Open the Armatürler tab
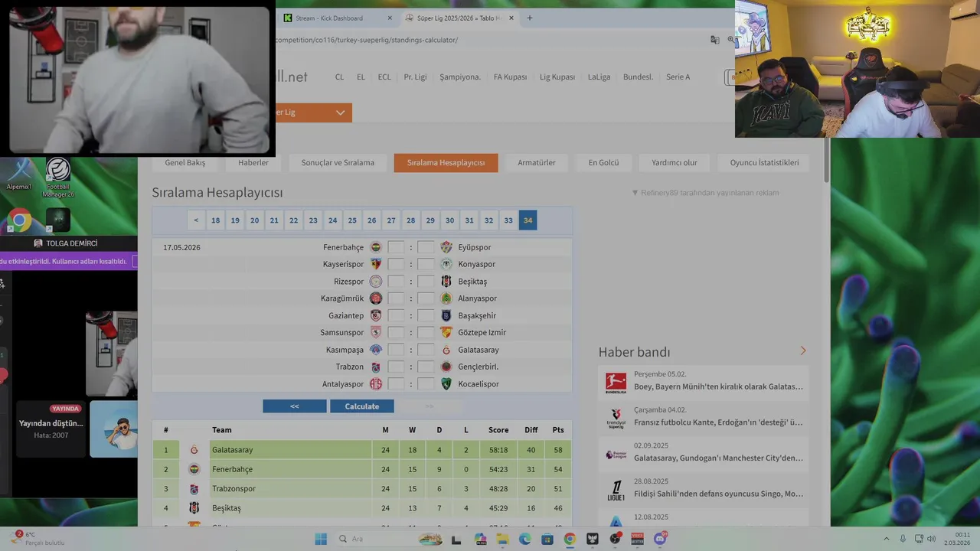The height and width of the screenshot is (551, 980). click(x=537, y=162)
